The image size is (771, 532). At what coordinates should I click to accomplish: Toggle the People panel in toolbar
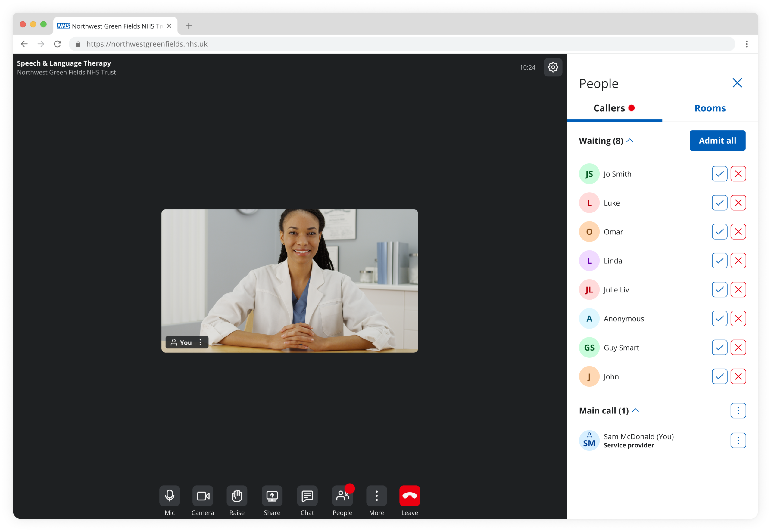click(x=342, y=496)
